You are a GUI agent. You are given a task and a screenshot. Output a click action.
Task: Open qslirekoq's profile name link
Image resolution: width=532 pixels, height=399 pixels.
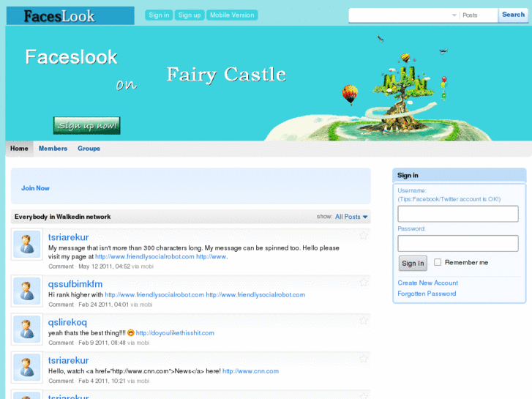[67, 322]
